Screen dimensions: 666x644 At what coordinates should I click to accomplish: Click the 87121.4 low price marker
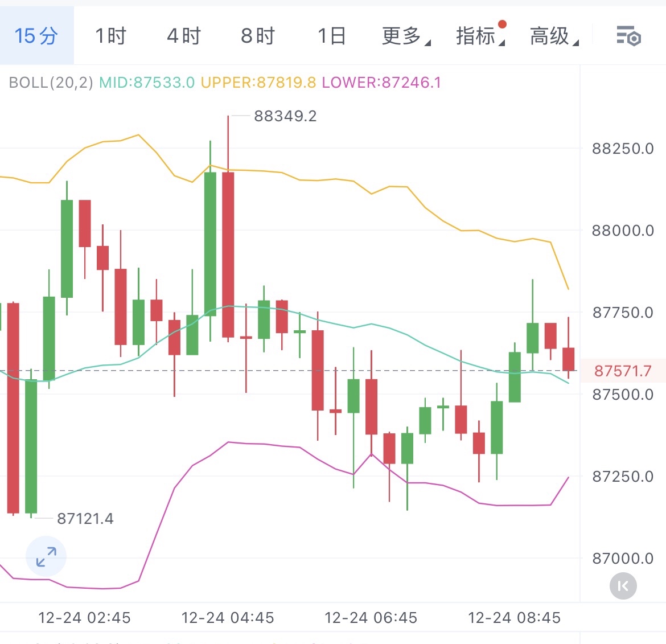85,519
